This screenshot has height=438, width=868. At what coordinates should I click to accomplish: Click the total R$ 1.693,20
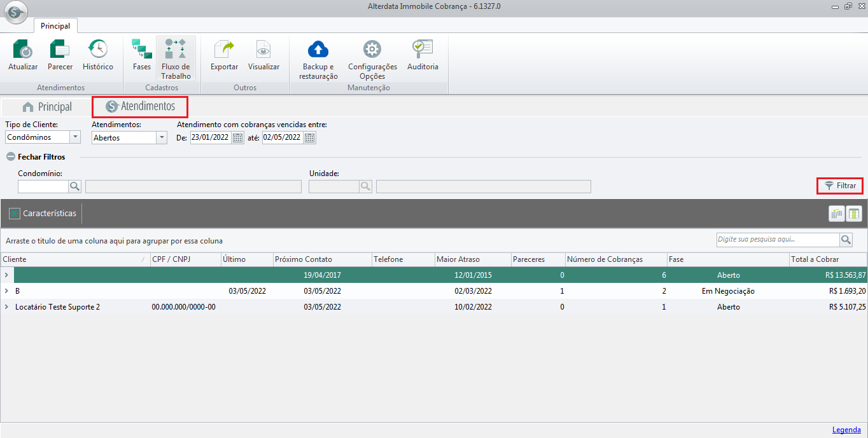click(848, 291)
